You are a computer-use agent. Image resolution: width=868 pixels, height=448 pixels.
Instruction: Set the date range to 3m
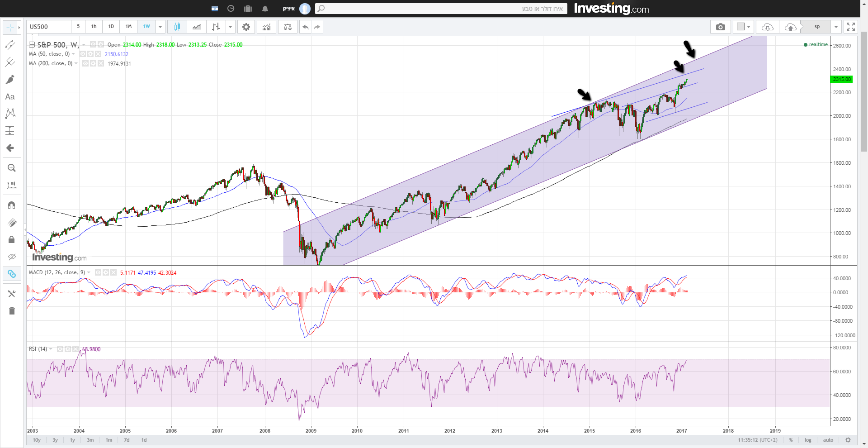pyautogui.click(x=90, y=440)
